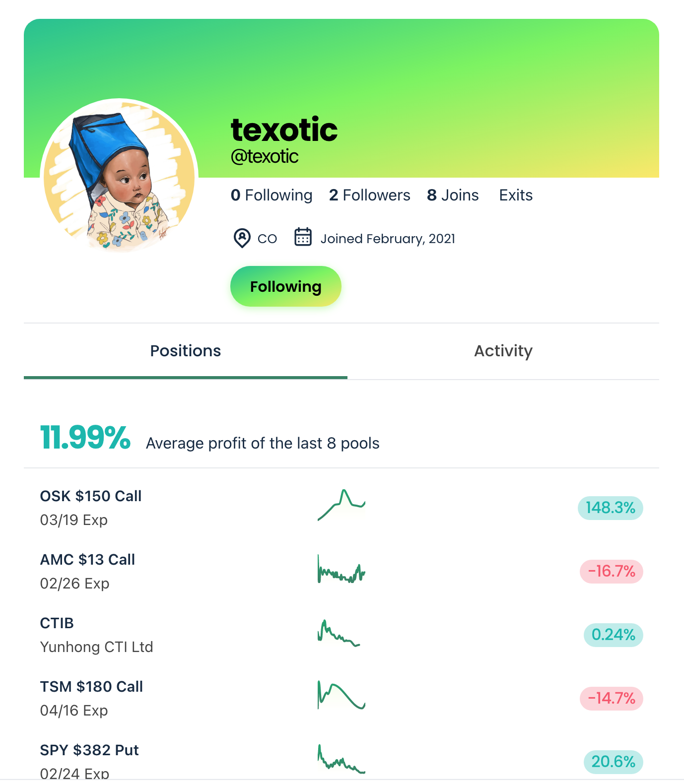The width and height of the screenshot is (684, 784).
Task: Open the 0 Following list
Action: tap(272, 195)
